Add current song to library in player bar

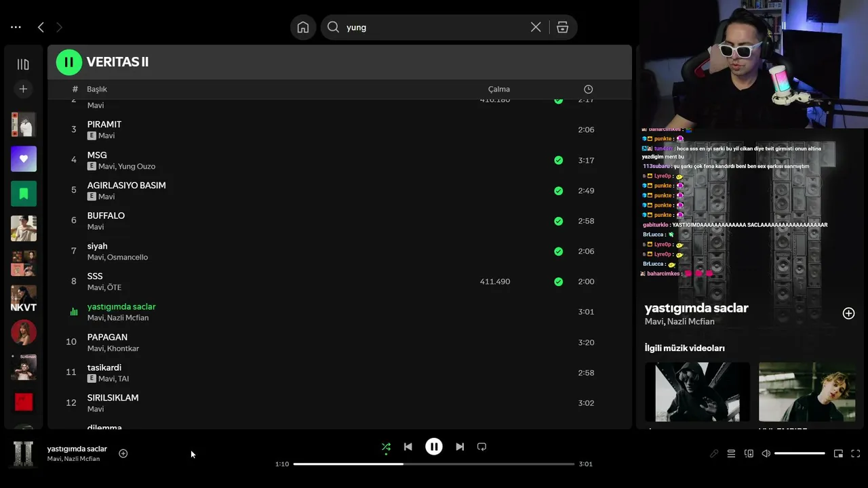123,453
